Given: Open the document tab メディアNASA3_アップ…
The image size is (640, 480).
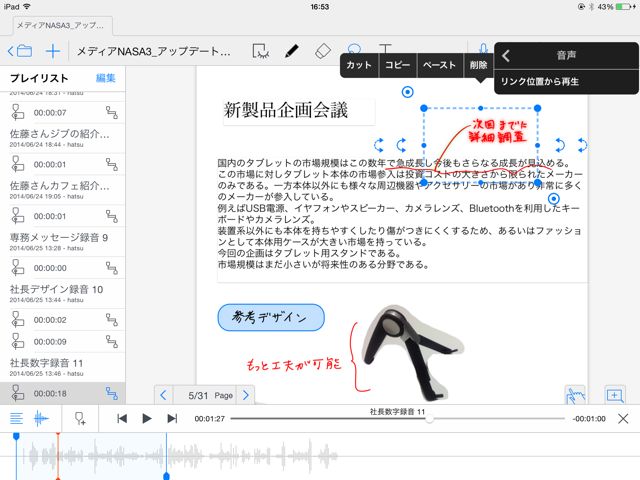Looking at the screenshot, I should 61,25.
